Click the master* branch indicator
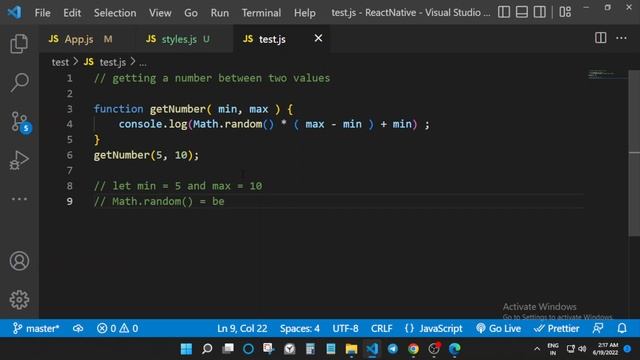Viewport: 640px width, 360px height. [36, 329]
